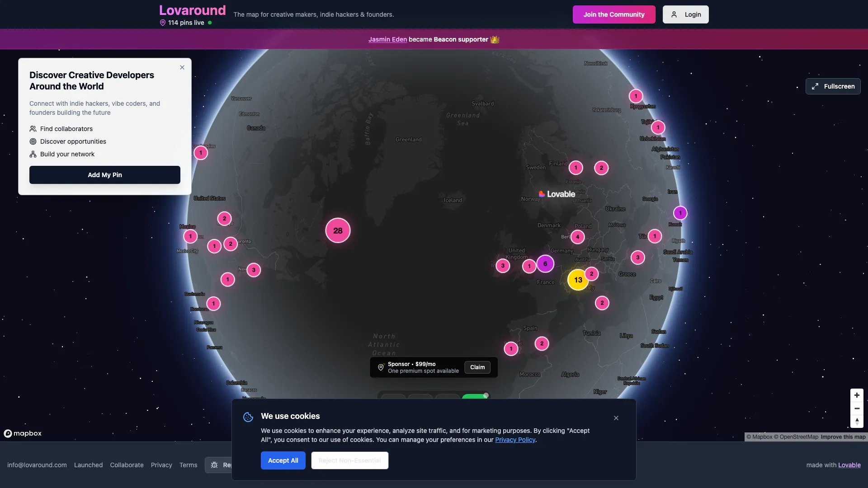This screenshot has width=868, height=488.
Task: Go to the Launched footer page
Action: coord(88,465)
